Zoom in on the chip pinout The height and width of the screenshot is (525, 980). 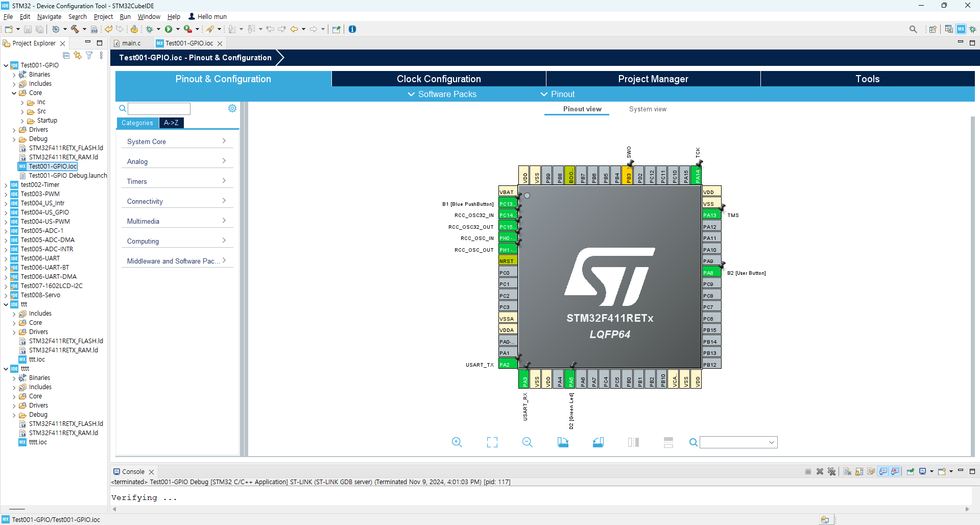[457, 442]
